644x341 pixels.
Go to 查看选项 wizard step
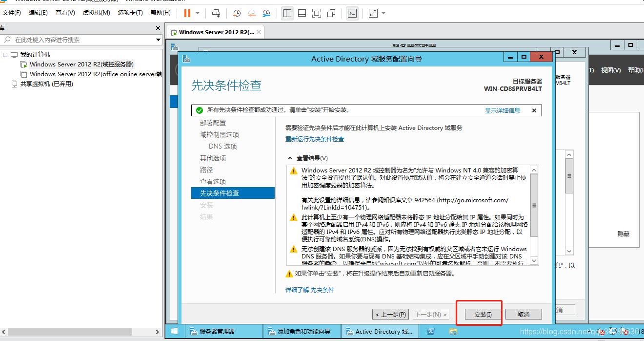pyautogui.click(x=213, y=182)
